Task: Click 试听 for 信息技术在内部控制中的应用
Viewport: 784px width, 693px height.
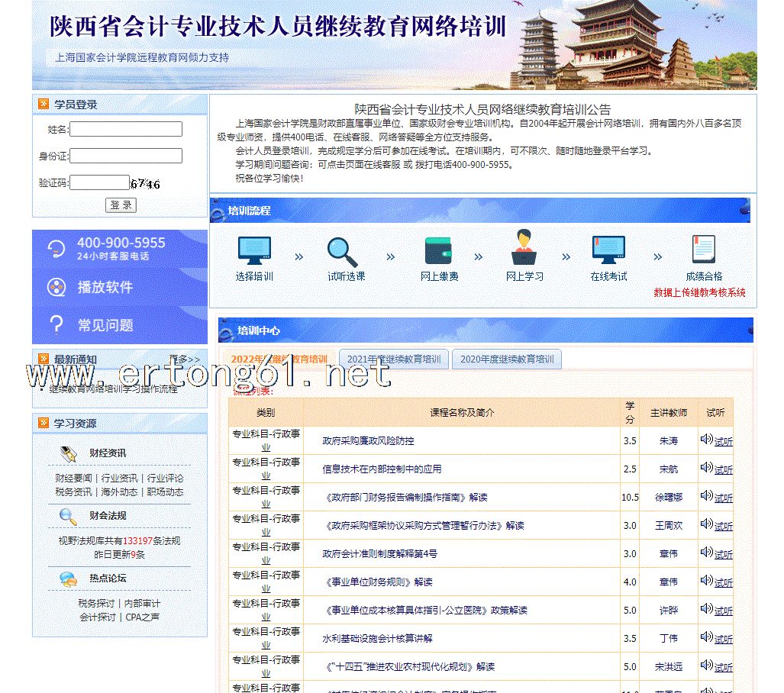Action: pyautogui.click(x=723, y=470)
